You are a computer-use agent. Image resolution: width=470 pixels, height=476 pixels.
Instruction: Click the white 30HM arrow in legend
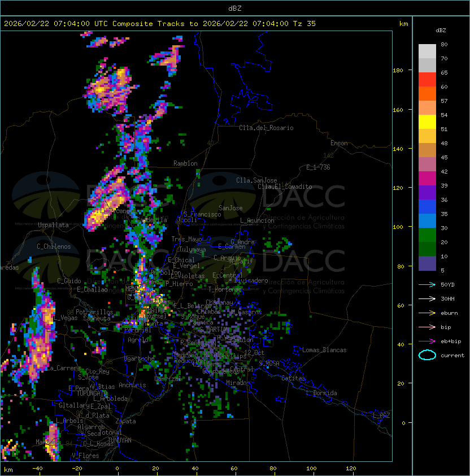coord(427,298)
